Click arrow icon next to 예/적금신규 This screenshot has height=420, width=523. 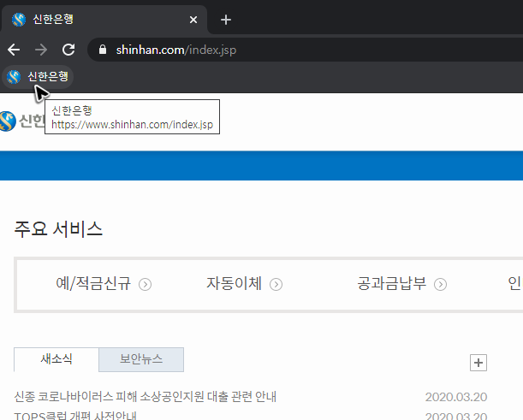click(146, 285)
